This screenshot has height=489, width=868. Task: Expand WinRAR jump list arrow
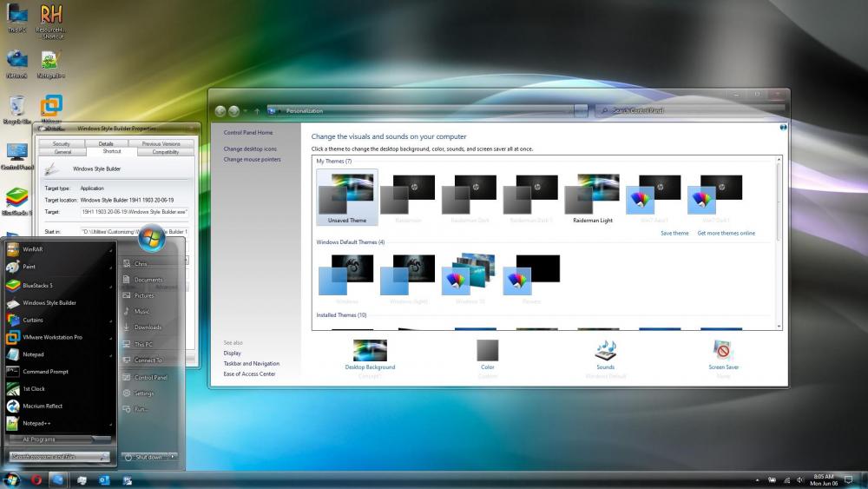pos(111,250)
